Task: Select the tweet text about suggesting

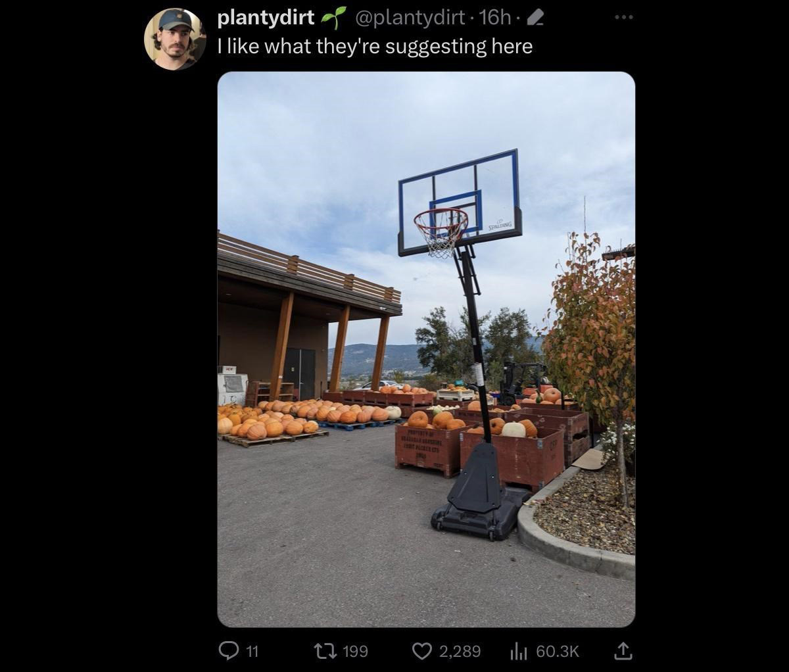Action: click(375, 47)
